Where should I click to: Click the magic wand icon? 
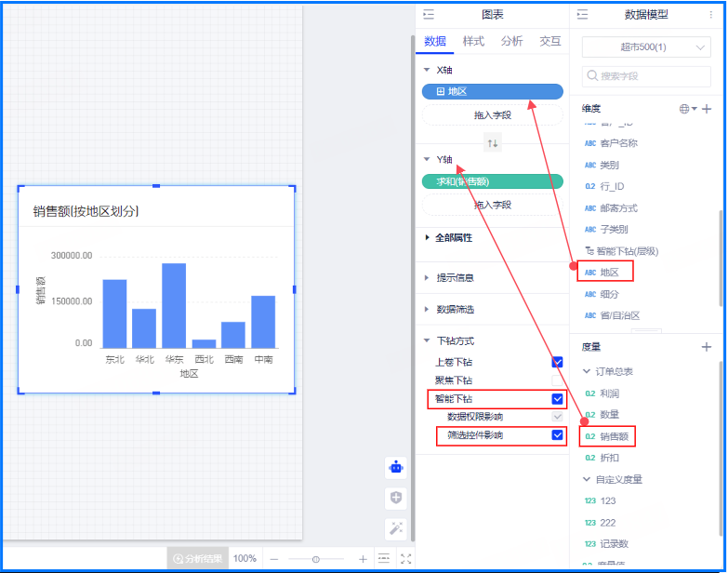(396, 529)
